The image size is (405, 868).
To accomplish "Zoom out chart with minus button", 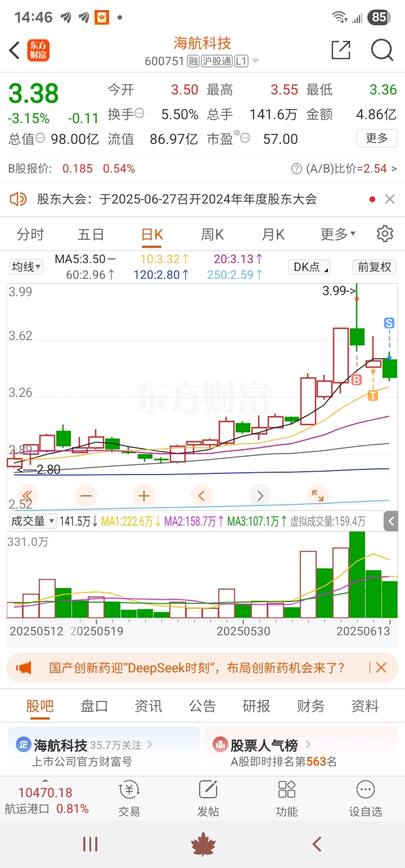I will tap(86, 496).
